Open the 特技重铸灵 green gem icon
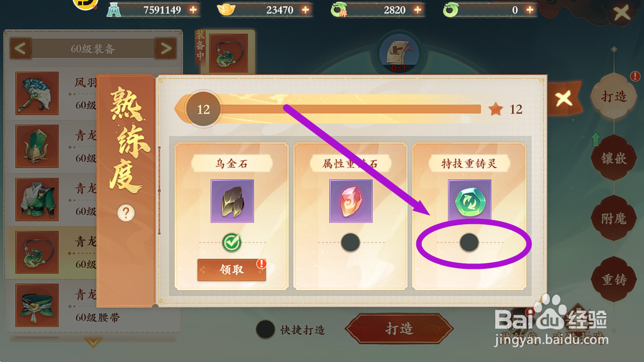The height and width of the screenshot is (362, 644). 469,201
